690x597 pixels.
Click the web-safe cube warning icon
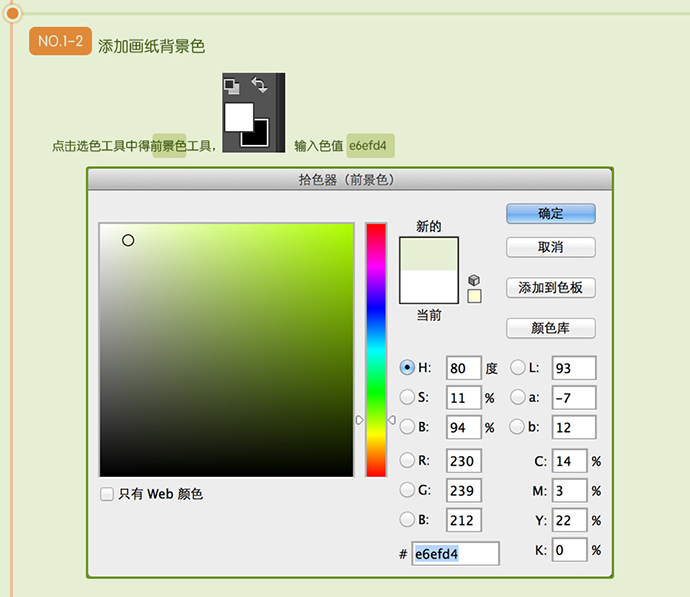[474, 279]
